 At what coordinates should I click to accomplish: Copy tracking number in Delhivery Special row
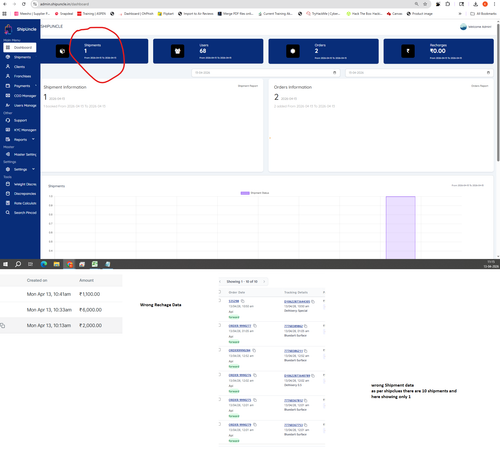tap(313, 302)
